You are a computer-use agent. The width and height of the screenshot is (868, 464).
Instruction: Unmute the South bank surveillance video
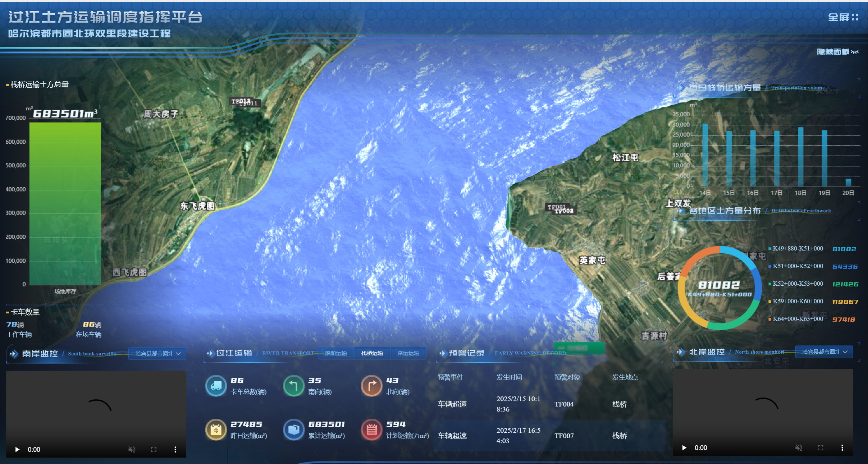click(132, 449)
